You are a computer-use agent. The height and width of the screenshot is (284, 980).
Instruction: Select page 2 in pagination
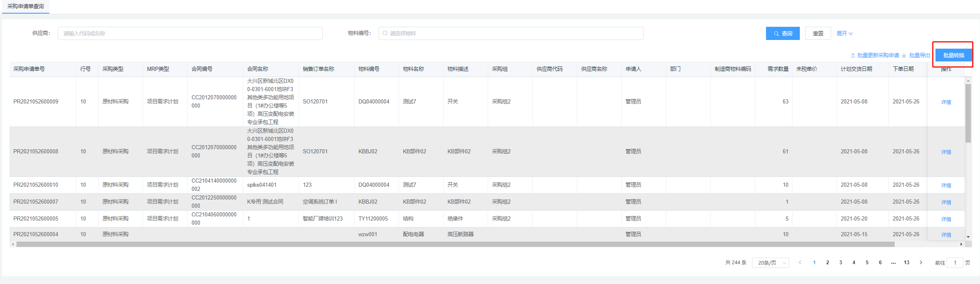tap(827, 263)
